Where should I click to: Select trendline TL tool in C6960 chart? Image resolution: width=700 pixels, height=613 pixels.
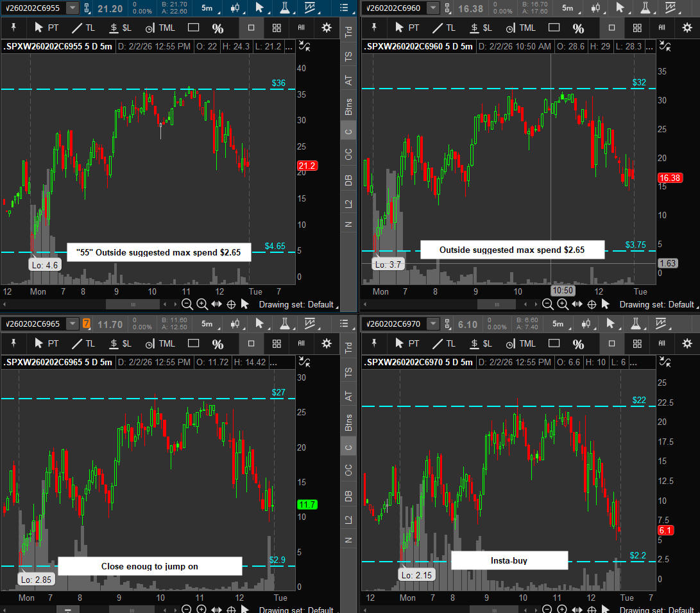pyautogui.click(x=443, y=28)
